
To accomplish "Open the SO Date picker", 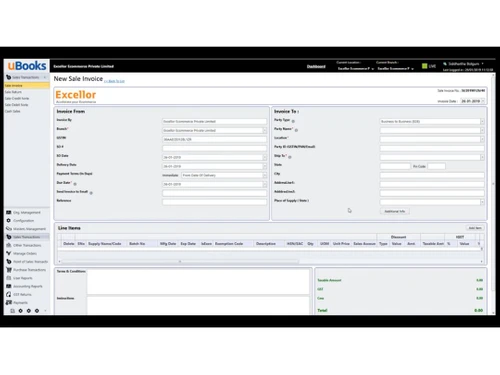I will click(x=265, y=157).
